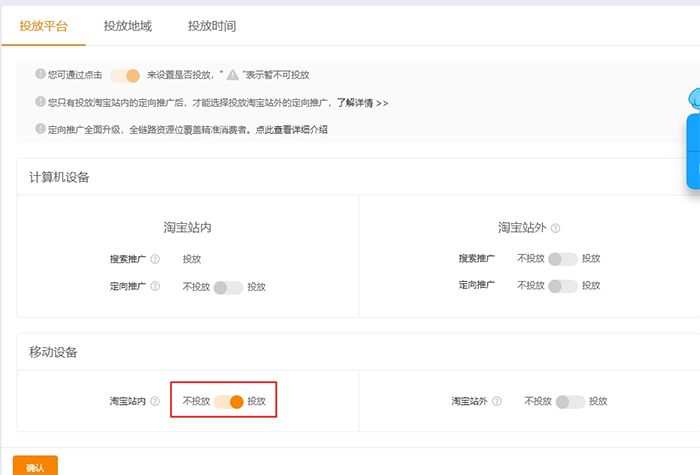Click help icon beside 计算机设备 站内 搜索推广
This screenshot has width=700, height=475.
tap(155, 259)
